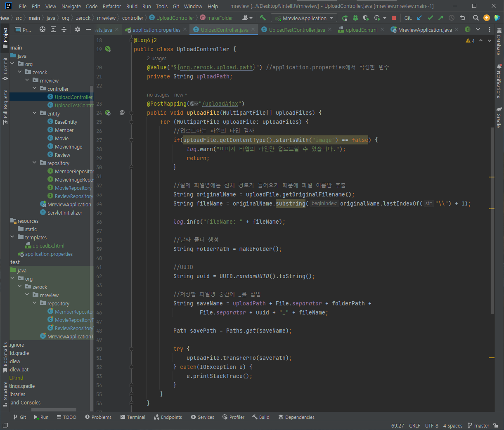
Task: Toggle the Pull Requests tool window
Action: 5,107
